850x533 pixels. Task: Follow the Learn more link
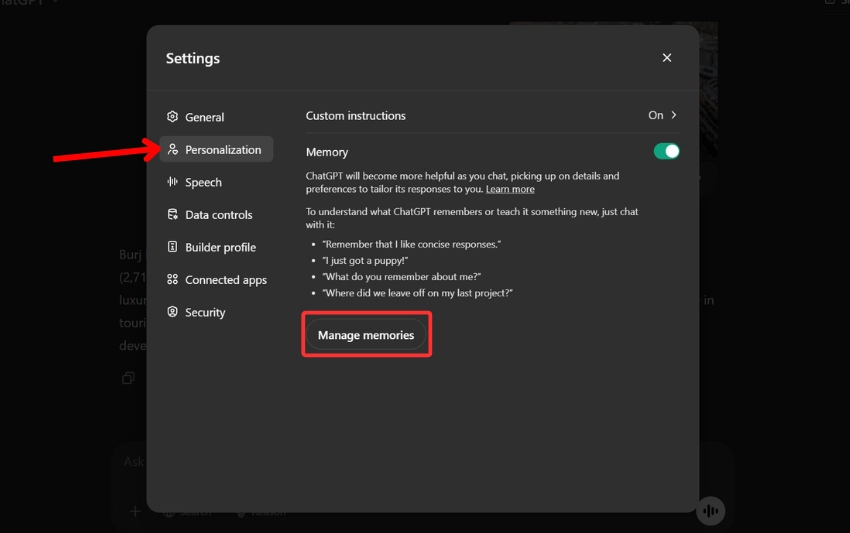(x=510, y=189)
